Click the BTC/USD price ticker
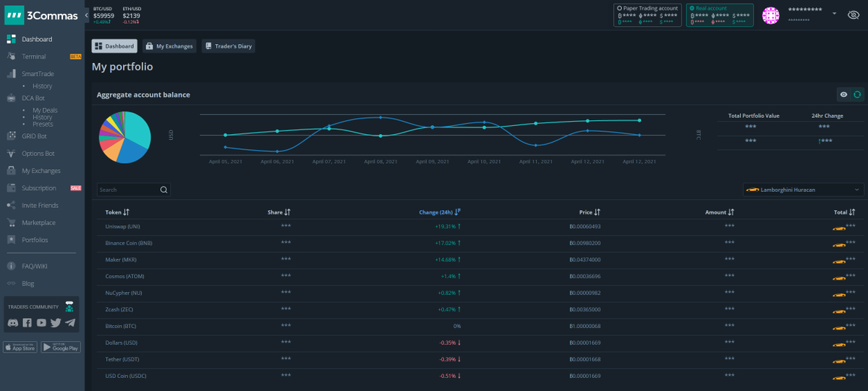Image resolution: width=868 pixels, height=391 pixels. click(x=104, y=15)
